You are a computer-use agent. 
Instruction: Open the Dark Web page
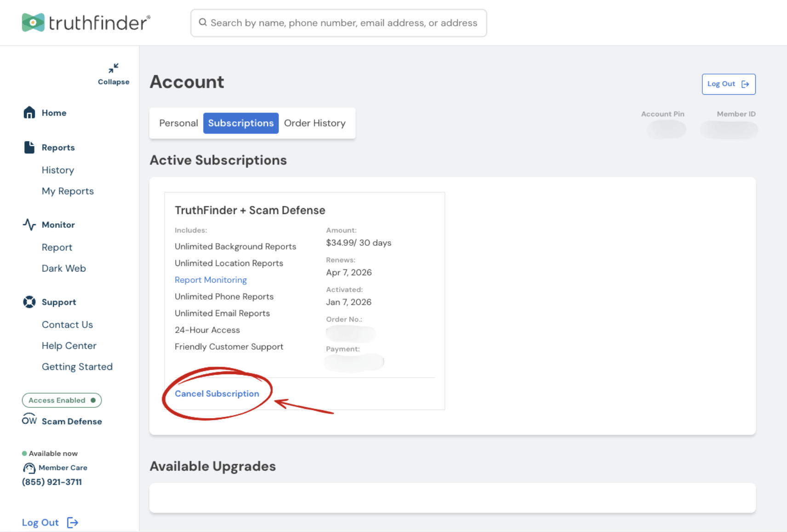[64, 268]
